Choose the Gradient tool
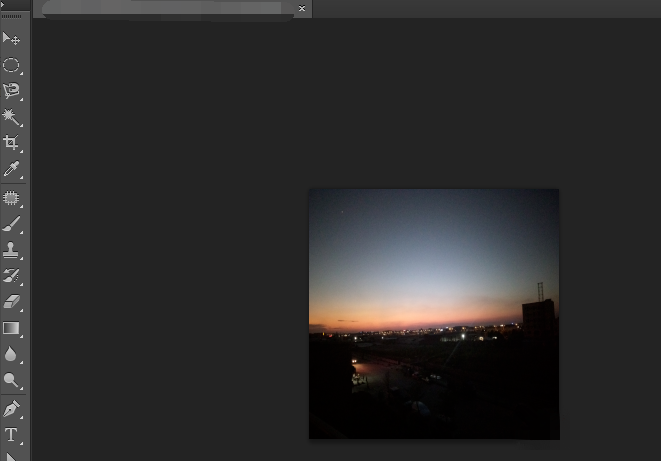The image size is (661, 461). pos(11,328)
